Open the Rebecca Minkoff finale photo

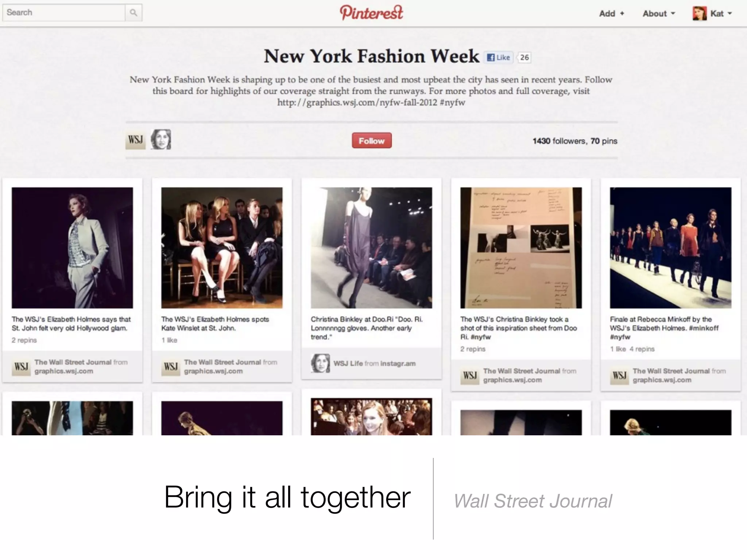[670, 248]
